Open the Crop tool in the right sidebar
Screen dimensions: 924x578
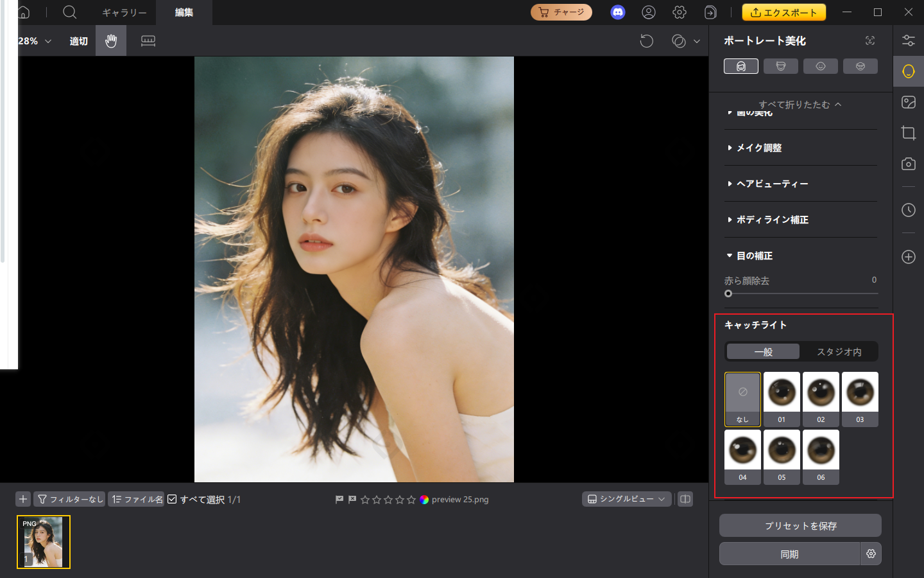[908, 133]
